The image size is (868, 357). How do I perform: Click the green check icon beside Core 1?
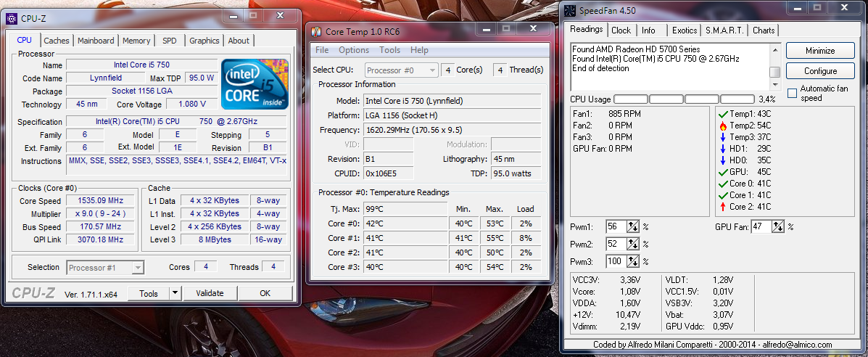click(722, 196)
